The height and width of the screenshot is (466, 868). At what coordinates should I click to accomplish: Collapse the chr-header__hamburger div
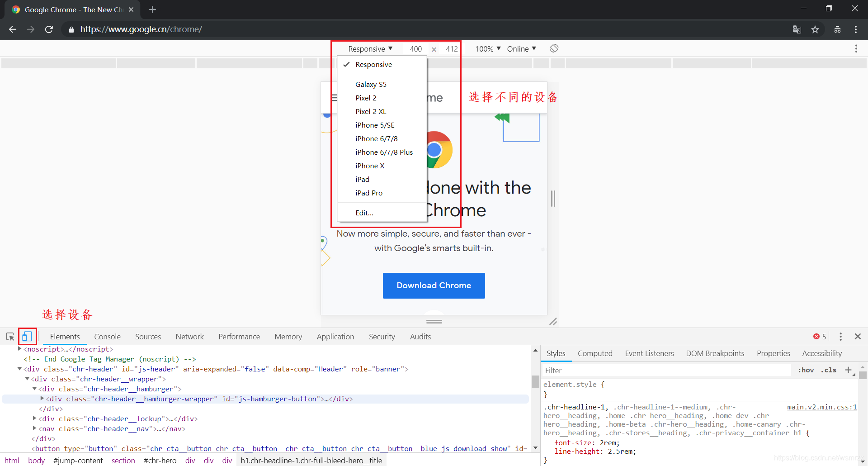(34, 389)
